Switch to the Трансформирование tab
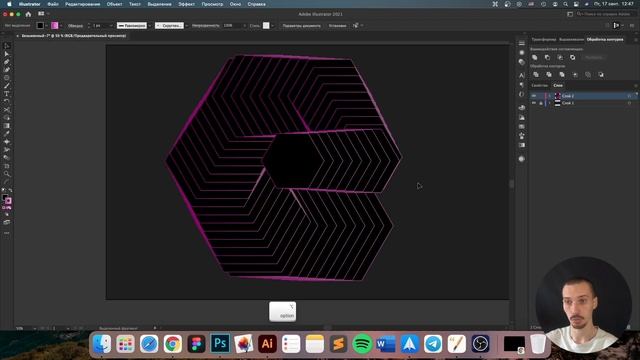 [x=543, y=40]
